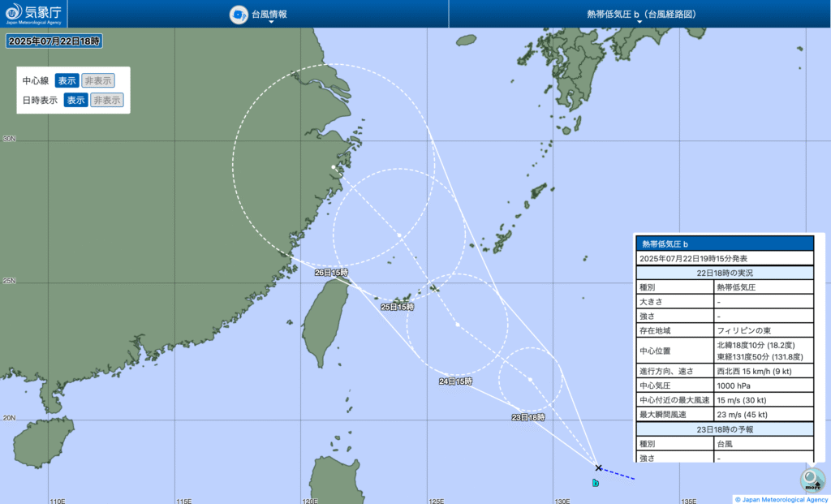Click the 2025年07月22日18時 date label
The height and width of the screenshot is (504, 831).
click(x=54, y=41)
